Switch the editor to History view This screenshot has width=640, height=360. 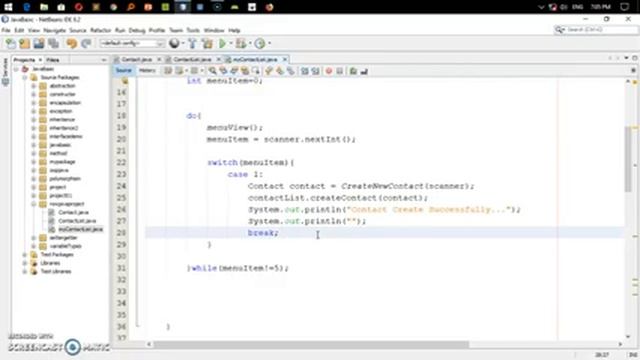click(x=147, y=71)
